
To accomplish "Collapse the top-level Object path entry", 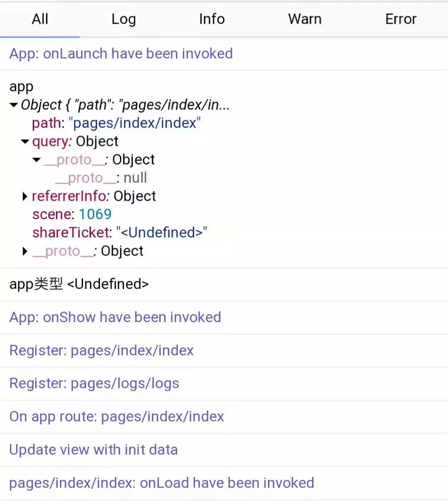I will coord(14,105).
